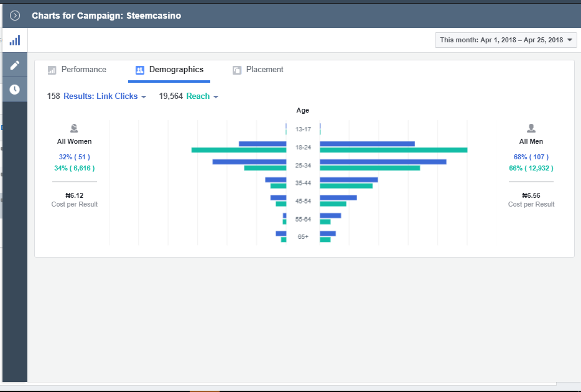Select the pencil edit sidebar icon
Image resolution: width=581 pixels, height=392 pixels.
coord(14,65)
